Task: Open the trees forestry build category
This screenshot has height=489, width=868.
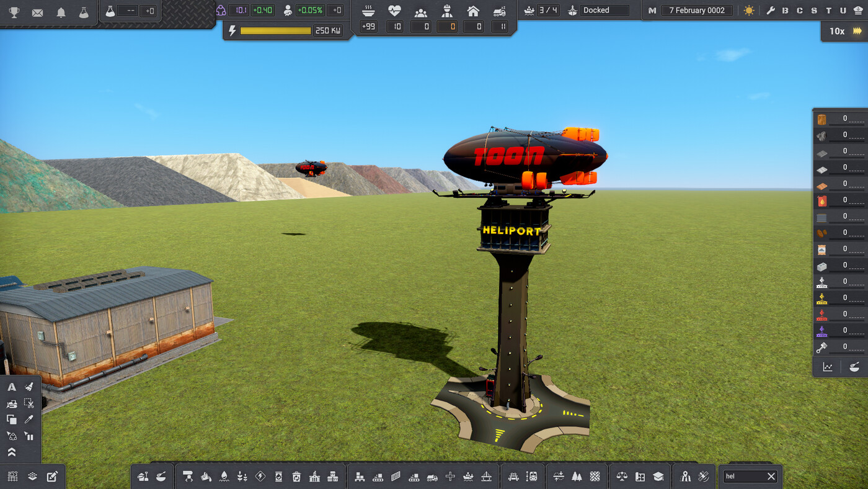Action: point(577,477)
